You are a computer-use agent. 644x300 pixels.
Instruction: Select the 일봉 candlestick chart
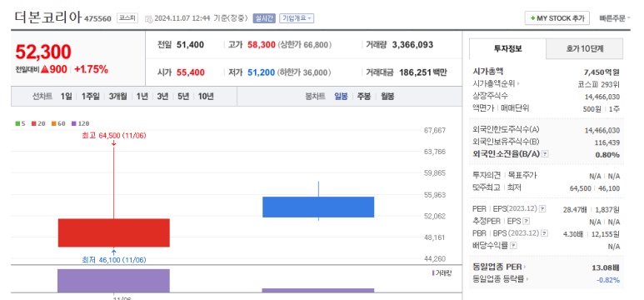[x=341, y=97]
